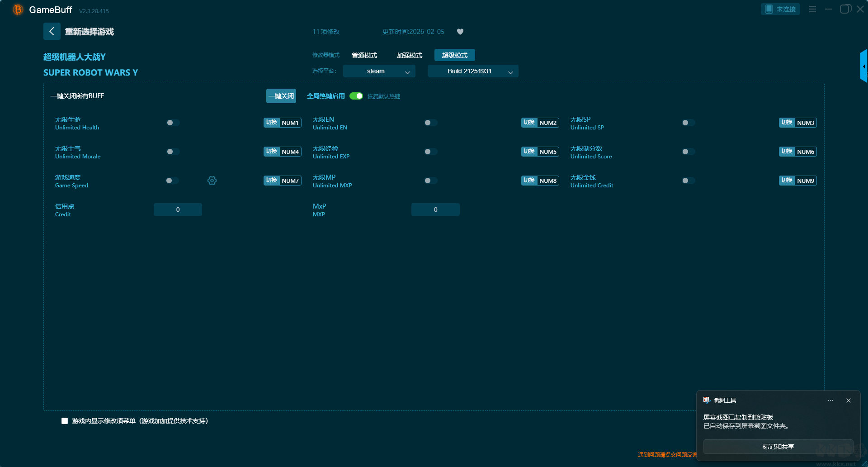
Task: Click the unconnected phone status icon
Action: pos(769,9)
